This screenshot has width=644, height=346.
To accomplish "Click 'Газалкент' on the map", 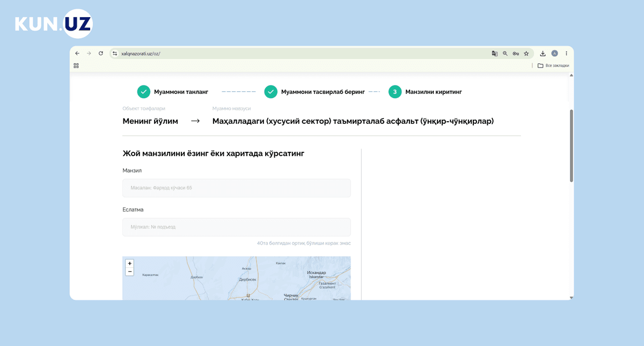I will tap(327, 283).
